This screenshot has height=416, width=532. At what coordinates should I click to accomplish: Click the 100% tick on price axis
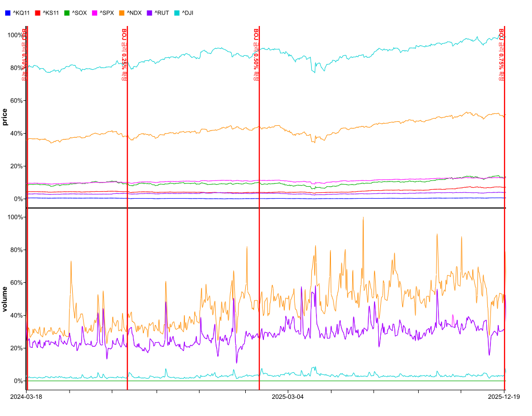pos(15,35)
